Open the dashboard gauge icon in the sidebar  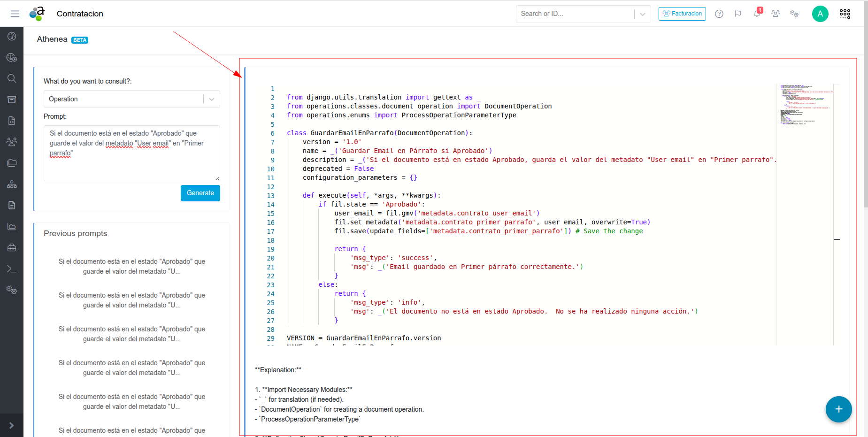(x=12, y=36)
